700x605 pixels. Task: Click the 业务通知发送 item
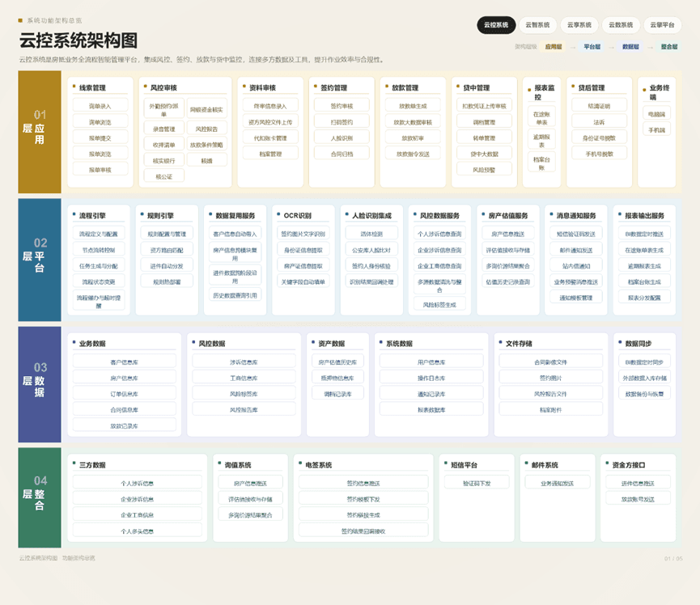[x=557, y=483]
